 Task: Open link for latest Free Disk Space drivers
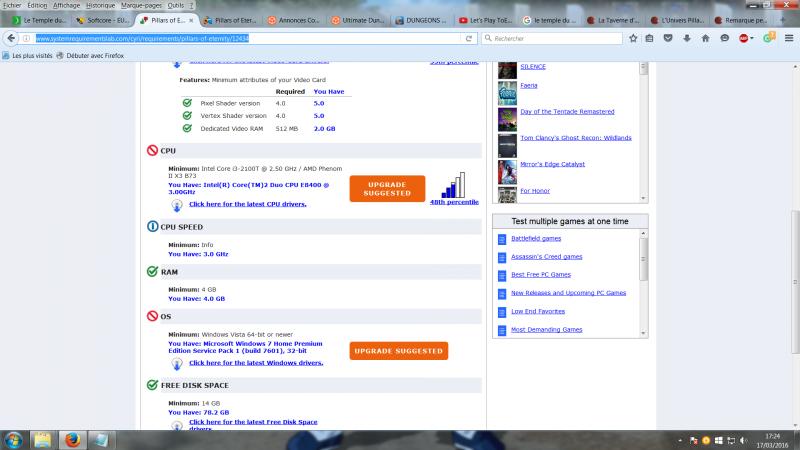click(x=253, y=424)
